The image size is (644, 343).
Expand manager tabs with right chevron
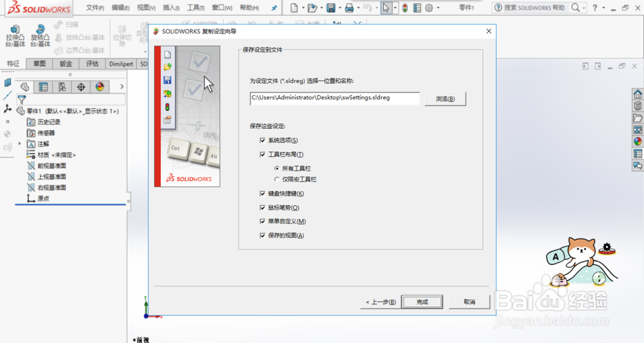tap(122, 87)
